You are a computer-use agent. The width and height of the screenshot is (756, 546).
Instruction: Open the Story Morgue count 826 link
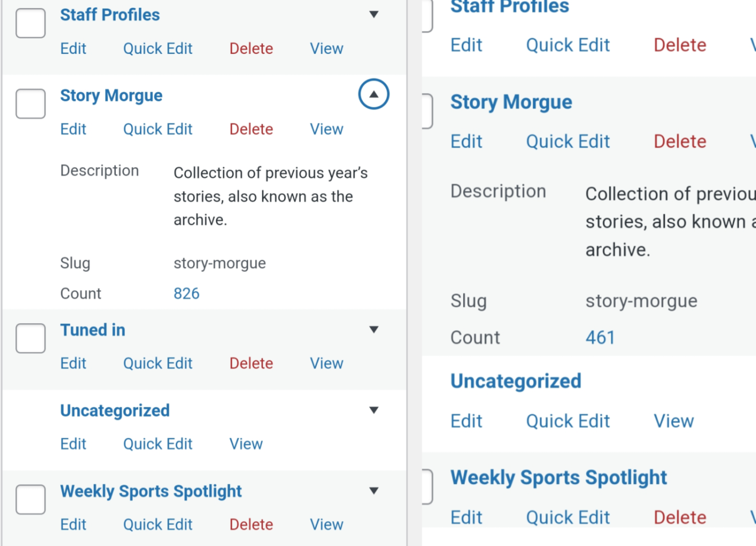click(x=187, y=294)
